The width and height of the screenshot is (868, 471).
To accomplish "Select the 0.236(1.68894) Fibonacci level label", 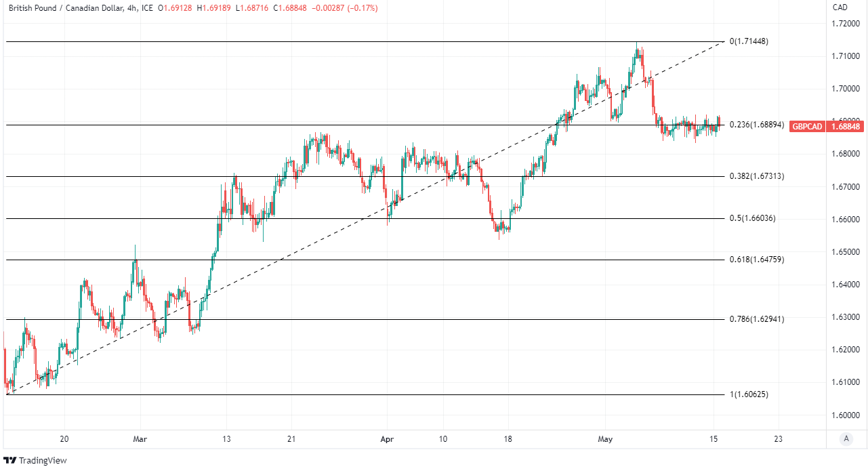I will tap(756, 125).
